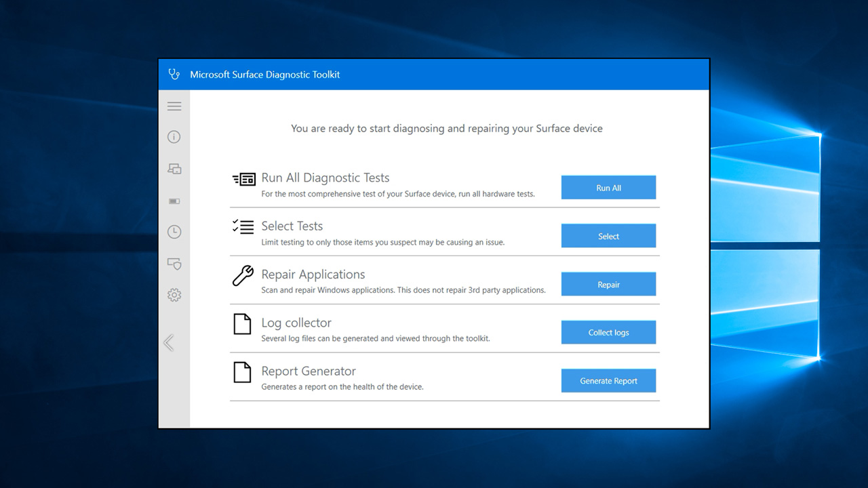
Task: Click the stethoscope icon in title bar
Action: [174, 75]
